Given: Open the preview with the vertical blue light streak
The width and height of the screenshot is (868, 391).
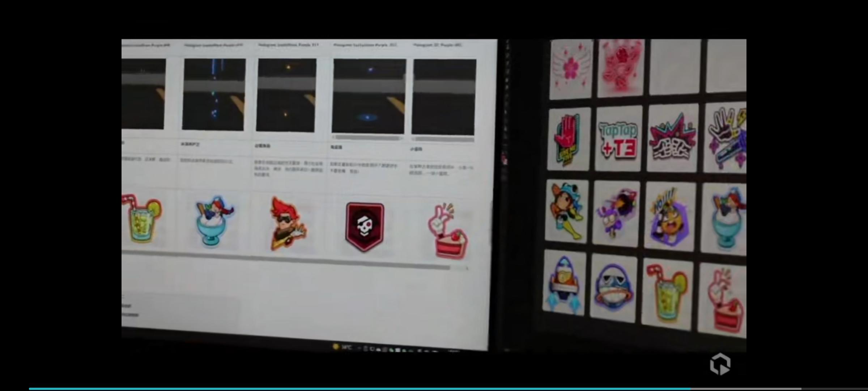Looking at the screenshot, I should 213,94.
